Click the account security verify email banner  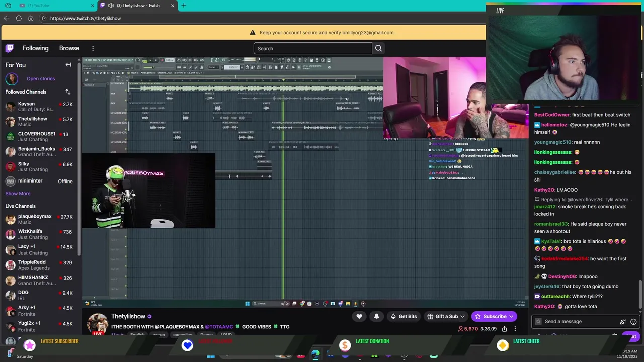(x=322, y=32)
